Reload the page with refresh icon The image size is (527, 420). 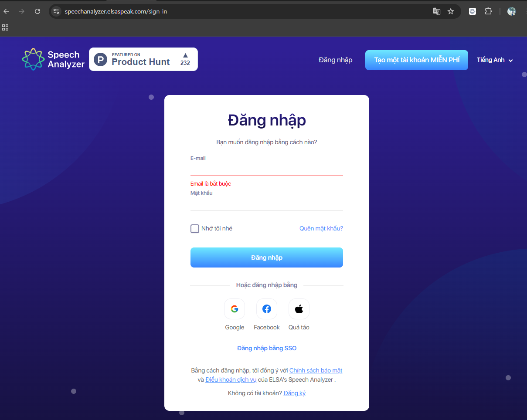(37, 11)
